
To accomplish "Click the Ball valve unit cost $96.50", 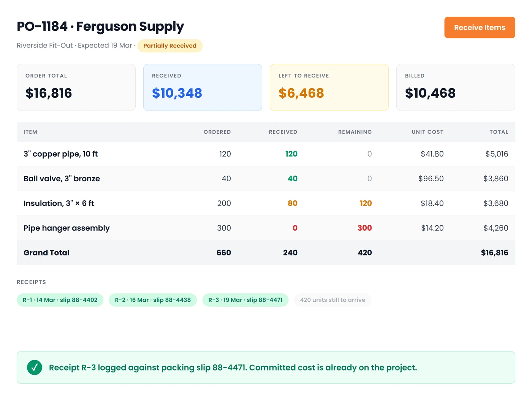I will 431,179.
